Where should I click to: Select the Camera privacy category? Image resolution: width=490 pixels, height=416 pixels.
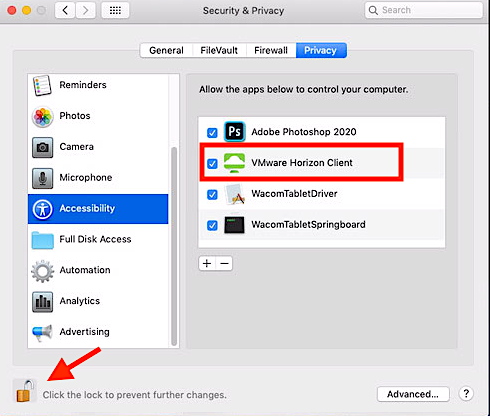coord(98,147)
